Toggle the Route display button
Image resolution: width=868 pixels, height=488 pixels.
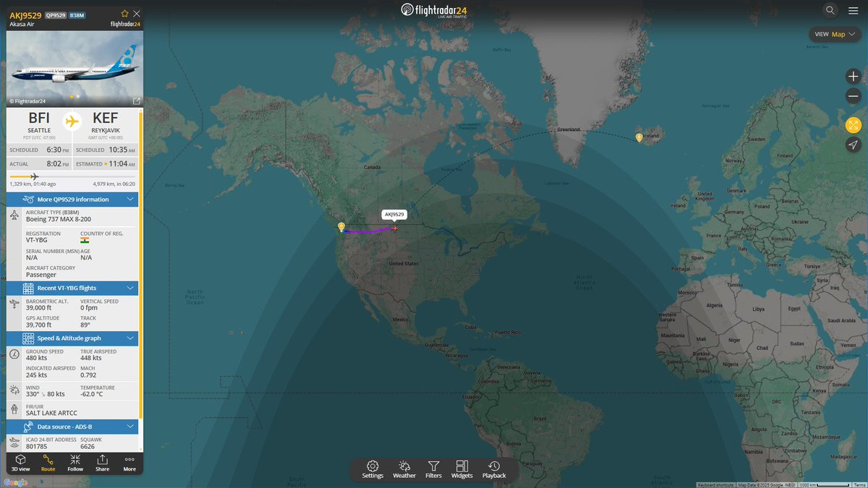coord(48,463)
